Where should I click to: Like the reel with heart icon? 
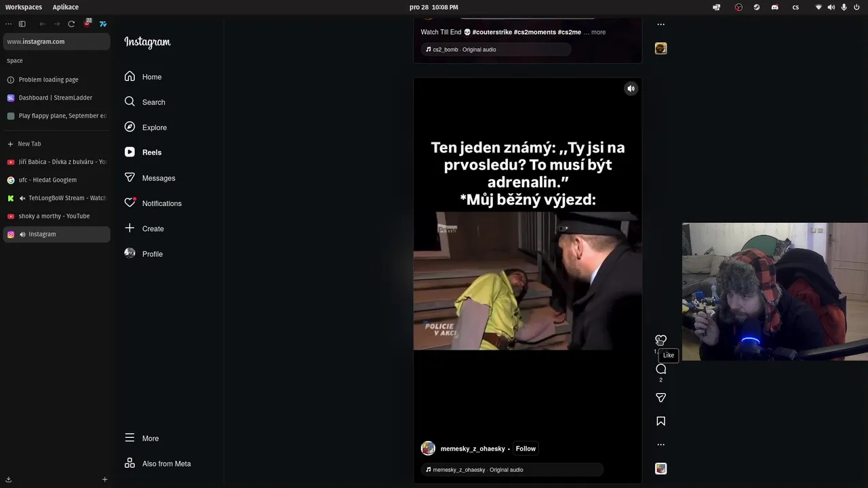pos(660,340)
